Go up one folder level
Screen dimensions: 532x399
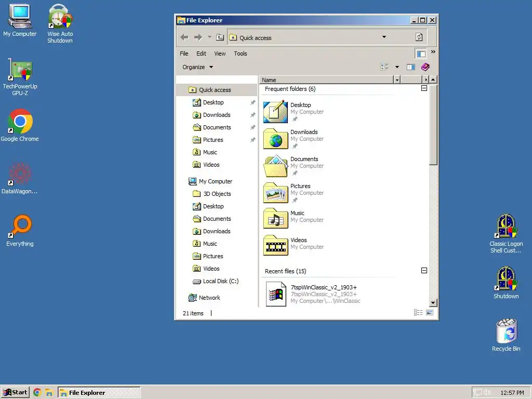click(x=220, y=37)
